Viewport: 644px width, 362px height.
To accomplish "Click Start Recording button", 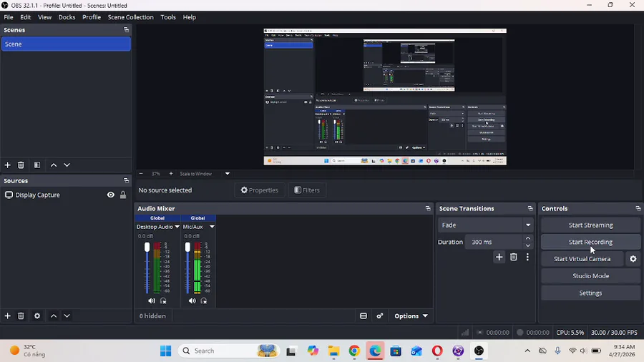I will point(590,242).
